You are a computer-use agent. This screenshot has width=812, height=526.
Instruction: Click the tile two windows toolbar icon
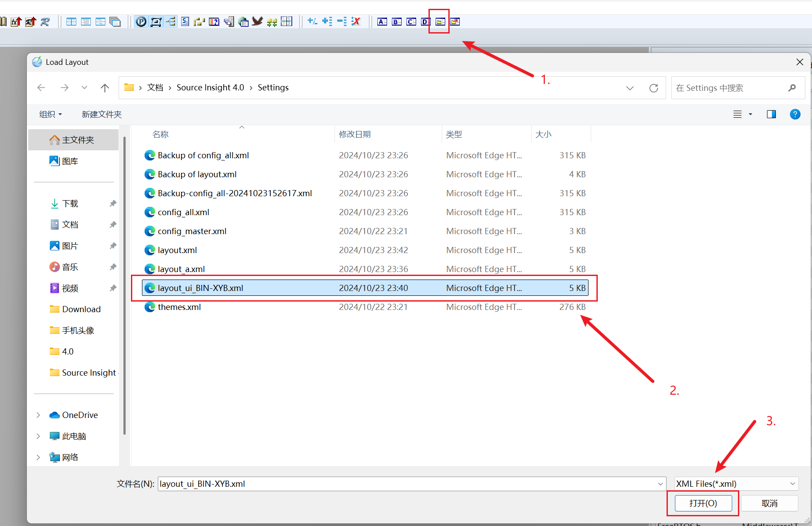71,22
